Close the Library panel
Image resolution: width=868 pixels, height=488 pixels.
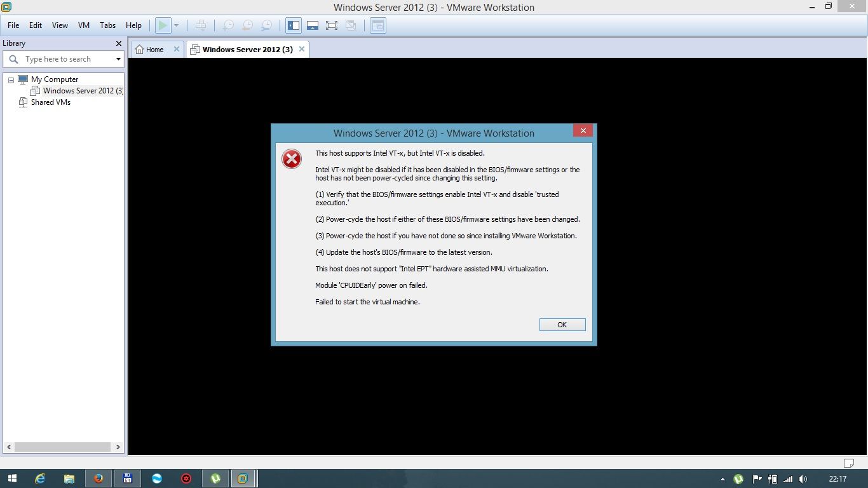(x=118, y=43)
